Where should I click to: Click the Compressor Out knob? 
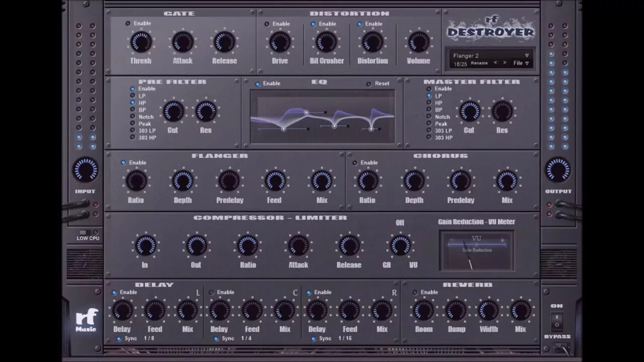tap(197, 245)
